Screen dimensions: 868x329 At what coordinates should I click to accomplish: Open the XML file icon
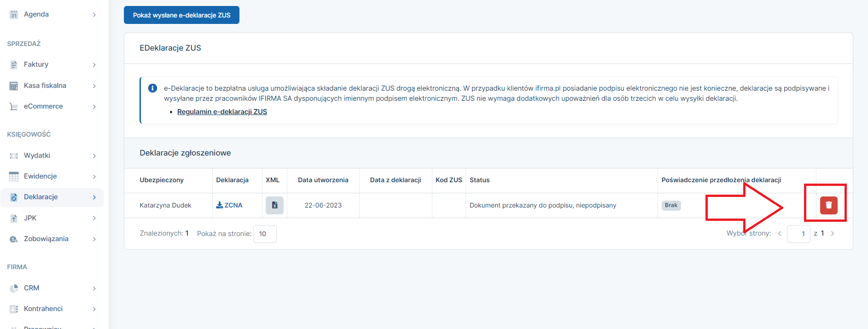pyautogui.click(x=274, y=205)
